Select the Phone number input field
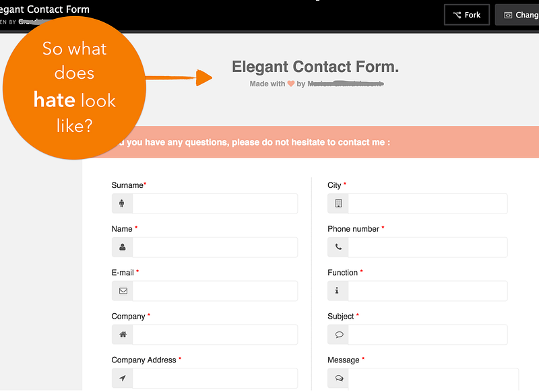 428,247
